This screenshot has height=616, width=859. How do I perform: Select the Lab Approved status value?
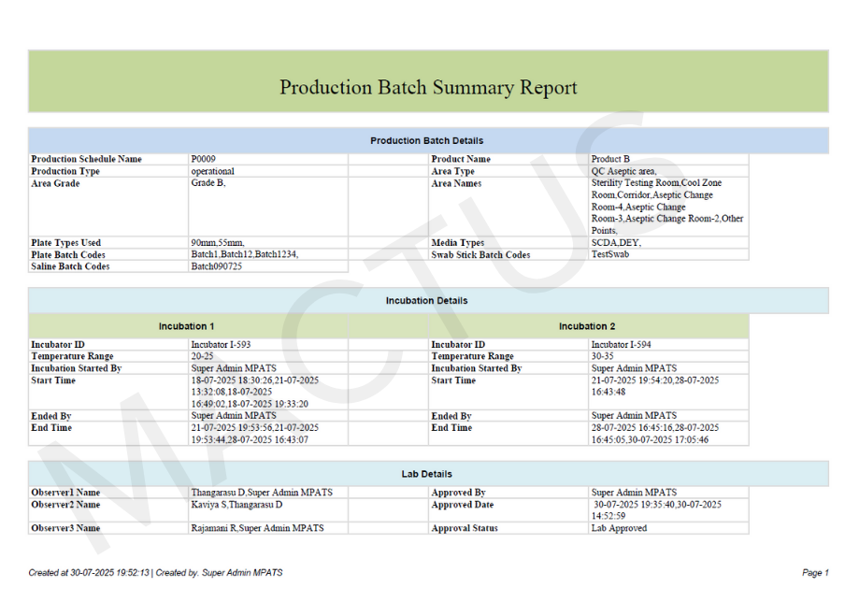click(619, 528)
